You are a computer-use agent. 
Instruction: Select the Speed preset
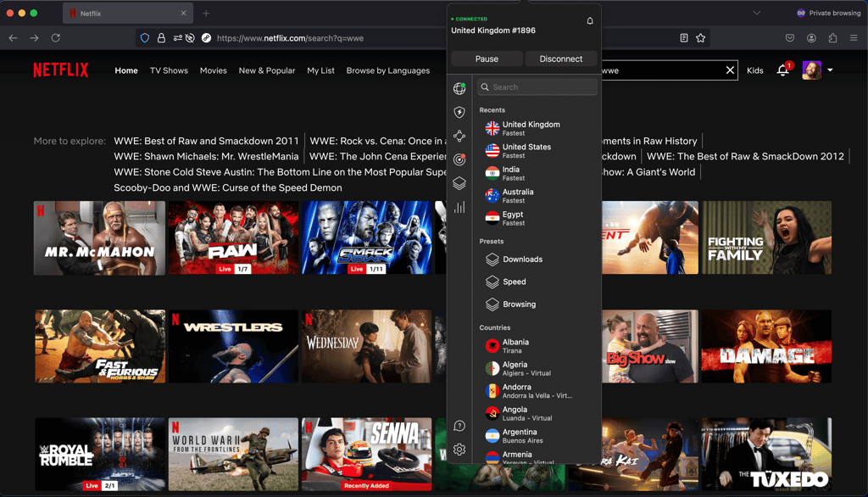[538, 282]
